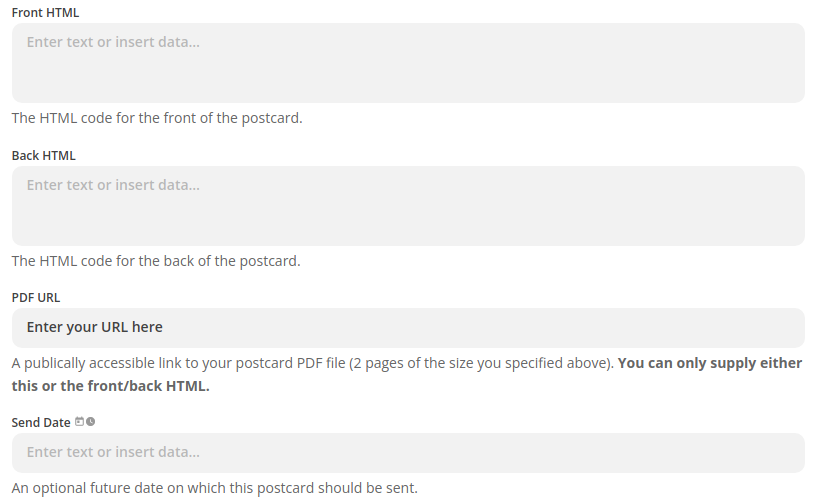This screenshot has height=504, width=827.
Task: Click the "Back HTML" field label
Action: pos(44,155)
